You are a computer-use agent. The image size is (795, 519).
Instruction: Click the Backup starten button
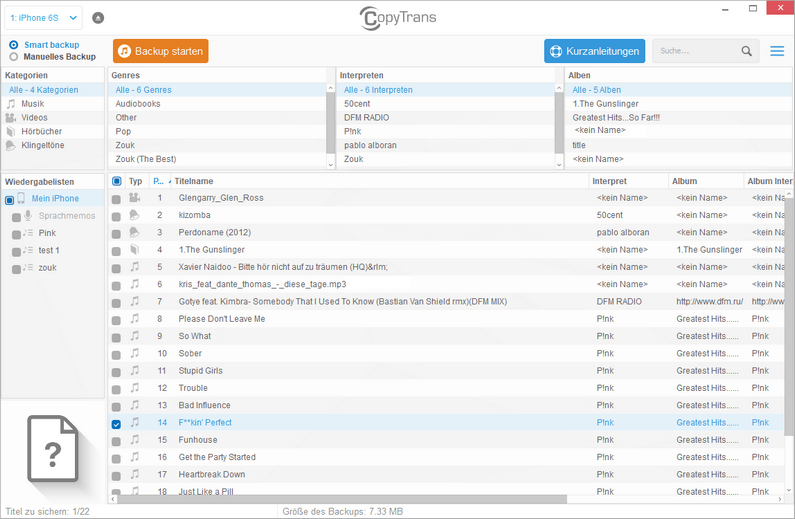[161, 51]
